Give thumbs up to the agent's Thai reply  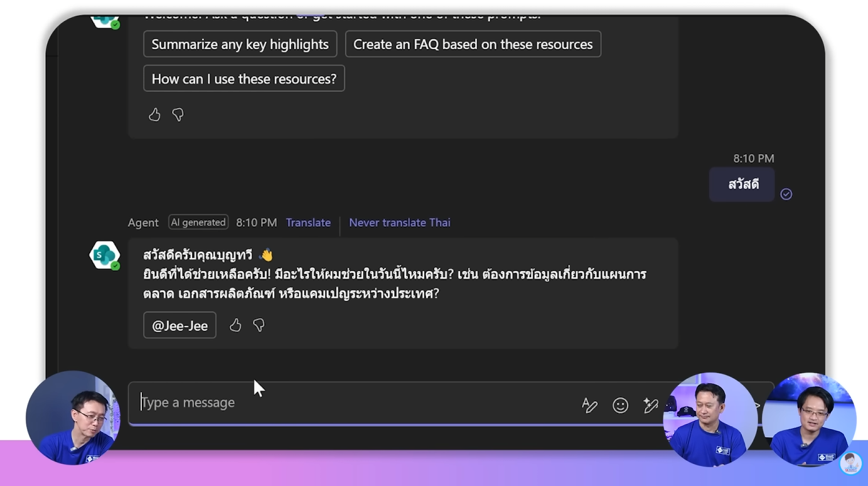click(x=235, y=325)
